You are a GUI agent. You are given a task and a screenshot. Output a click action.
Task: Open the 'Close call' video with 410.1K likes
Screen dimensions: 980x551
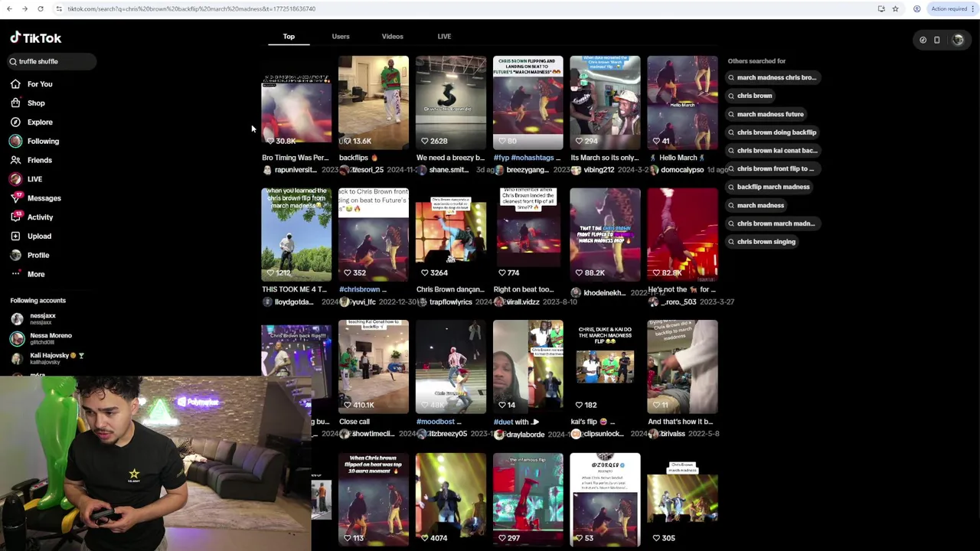click(373, 367)
